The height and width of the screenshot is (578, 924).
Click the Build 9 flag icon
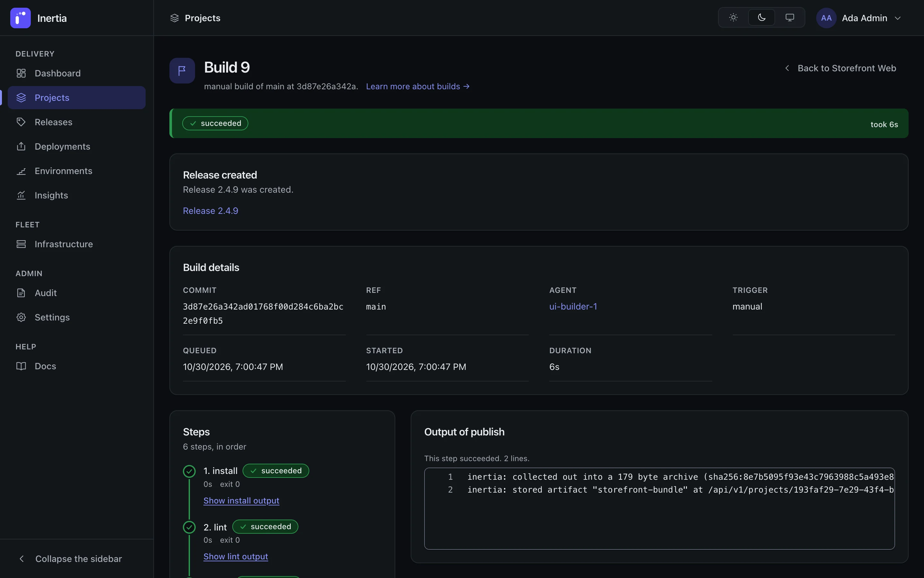click(182, 70)
